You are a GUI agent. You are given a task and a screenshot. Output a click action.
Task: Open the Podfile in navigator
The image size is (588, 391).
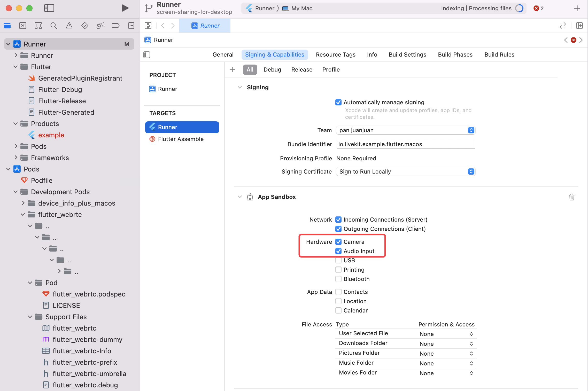(42, 180)
